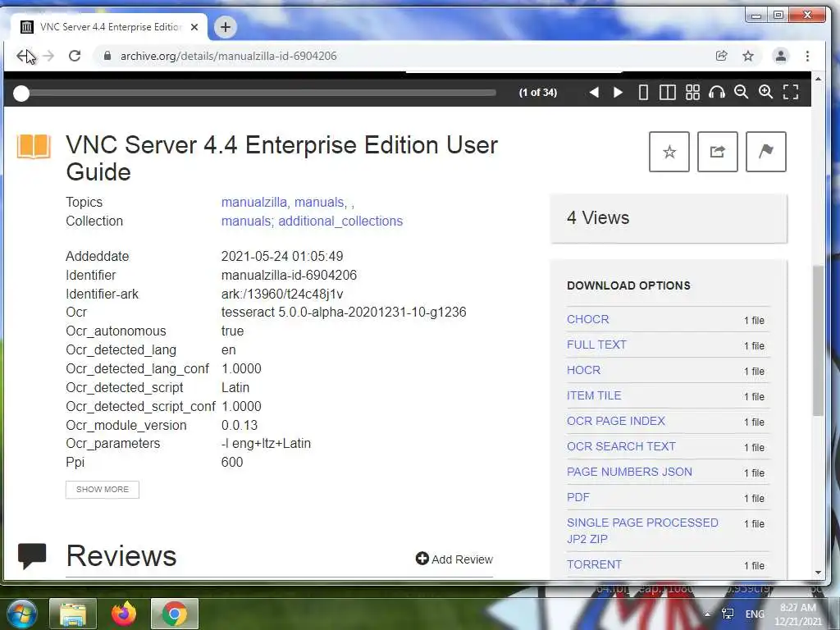Share this page icon in address bar
The image size is (840, 630).
point(722,56)
